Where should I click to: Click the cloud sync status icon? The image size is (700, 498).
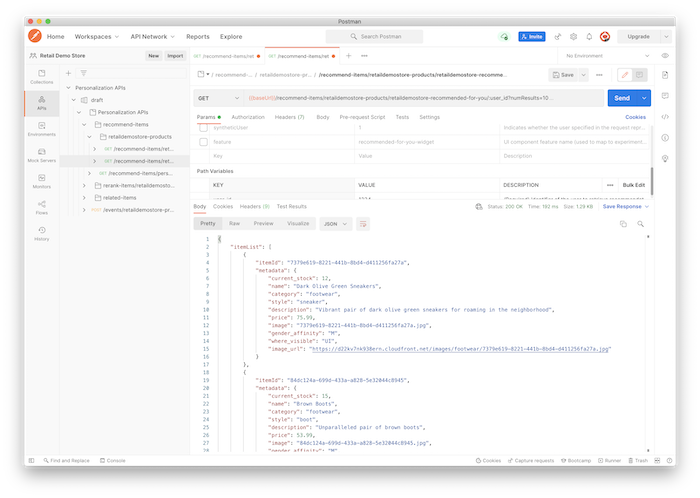coord(504,37)
